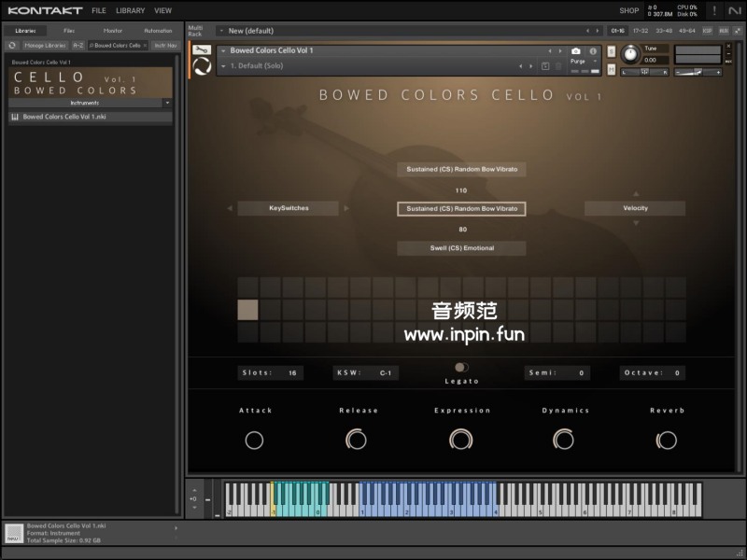The height and width of the screenshot is (560, 747).
Task: Click next multi arrow in New (default) bar
Action: (598, 31)
